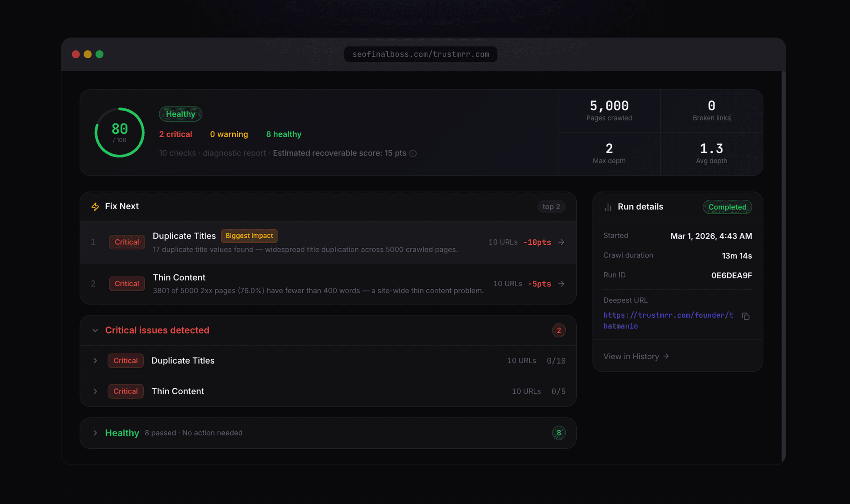Click the lightning bolt Fix Next icon
The height and width of the screenshot is (504, 850).
tap(95, 207)
